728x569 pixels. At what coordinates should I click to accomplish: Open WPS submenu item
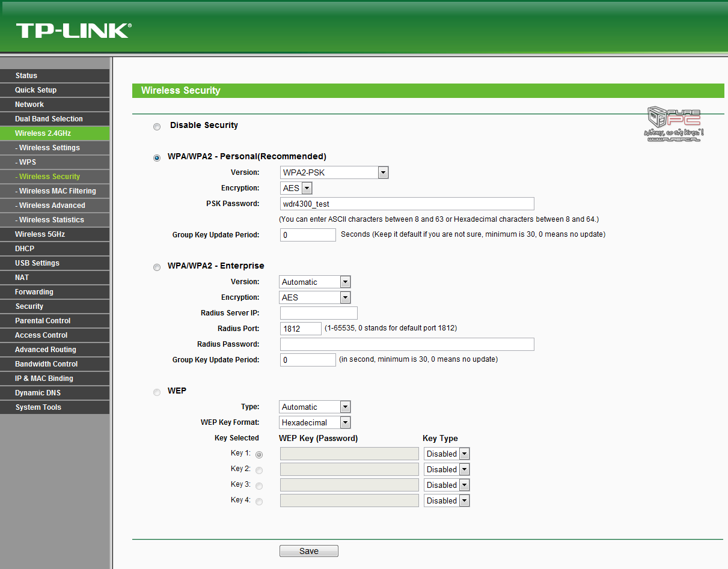coord(55,162)
